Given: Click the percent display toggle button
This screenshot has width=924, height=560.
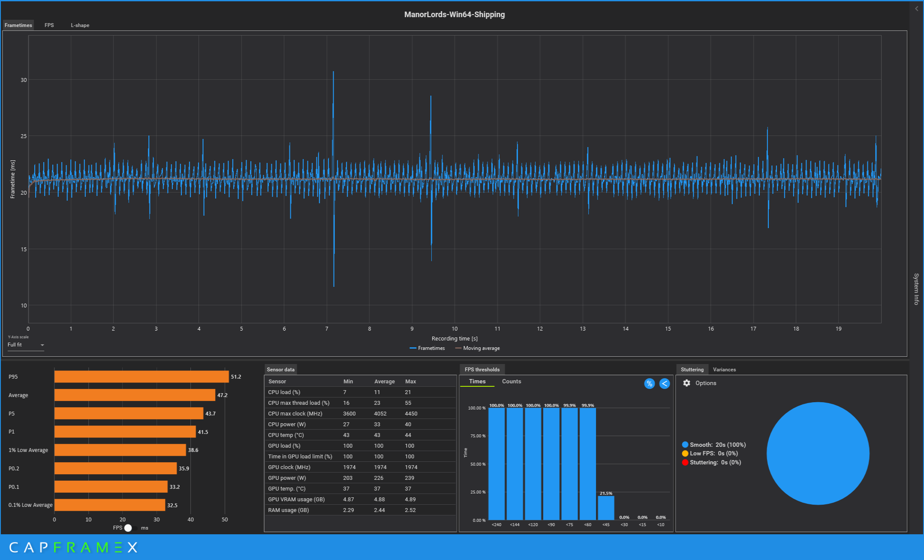Looking at the screenshot, I should click(649, 384).
